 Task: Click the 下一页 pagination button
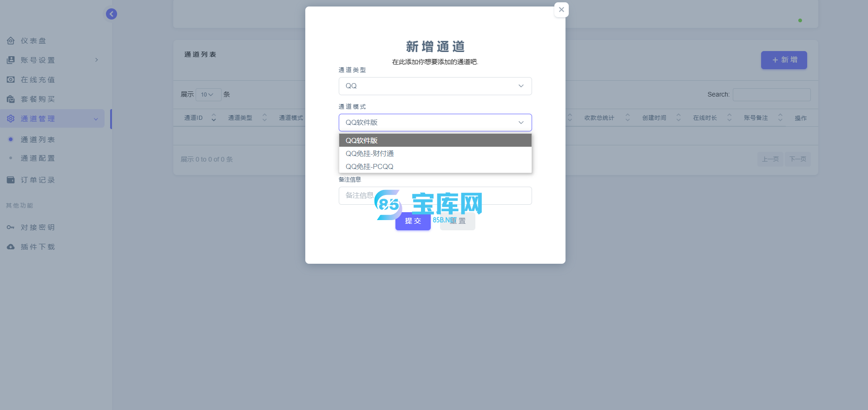pyautogui.click(x=798, y=159)
